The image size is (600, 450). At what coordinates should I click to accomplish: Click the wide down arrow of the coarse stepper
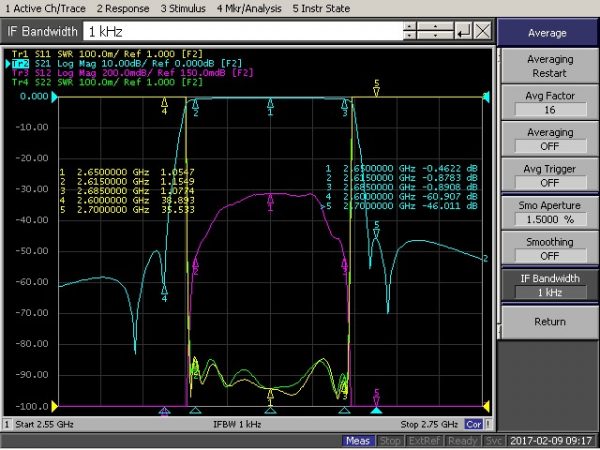pyautogui.click(x=435, y=36)
